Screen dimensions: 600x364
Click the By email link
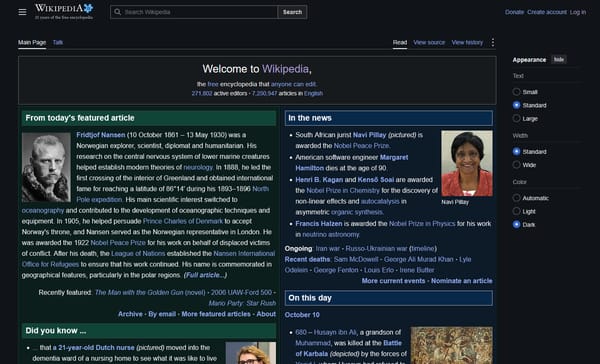(x=162, y=314)
